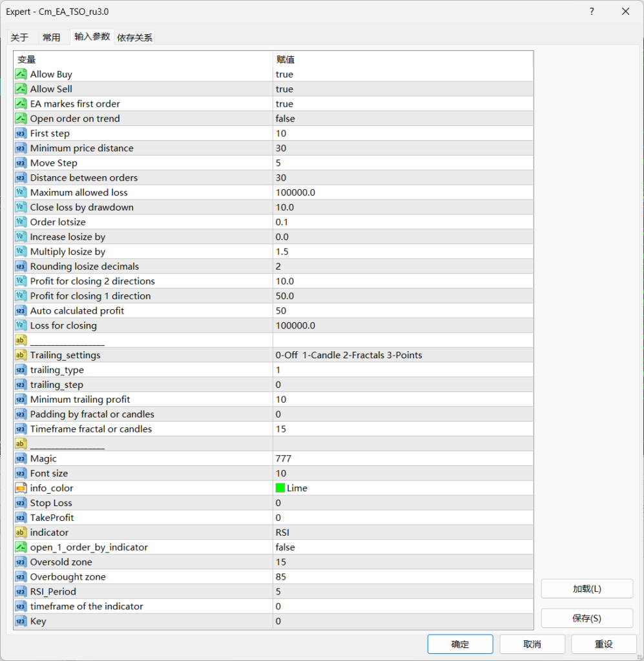
Task: Switch to the 常用 tab
Action: pos(52,37)
